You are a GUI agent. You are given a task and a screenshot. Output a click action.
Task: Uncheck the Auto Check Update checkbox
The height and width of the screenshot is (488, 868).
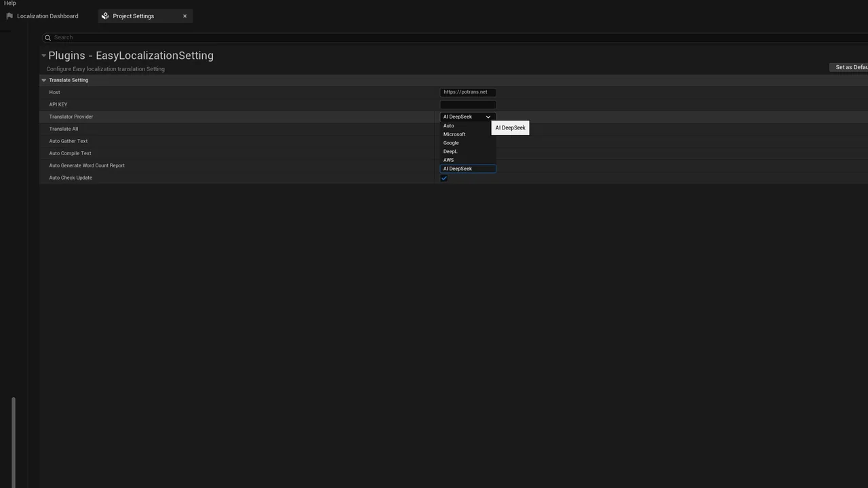point(444,178)
